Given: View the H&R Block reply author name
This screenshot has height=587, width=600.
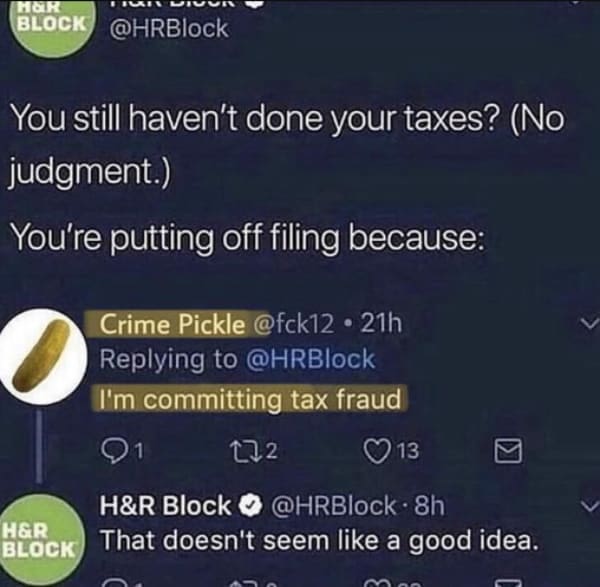Looking at the screenshot, I should (165, 505).
